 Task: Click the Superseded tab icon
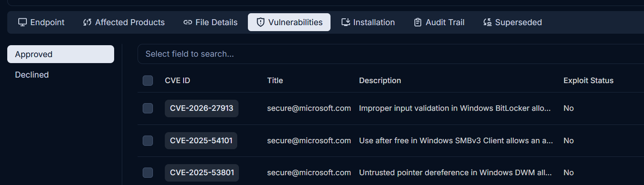(x=488, y=22)
